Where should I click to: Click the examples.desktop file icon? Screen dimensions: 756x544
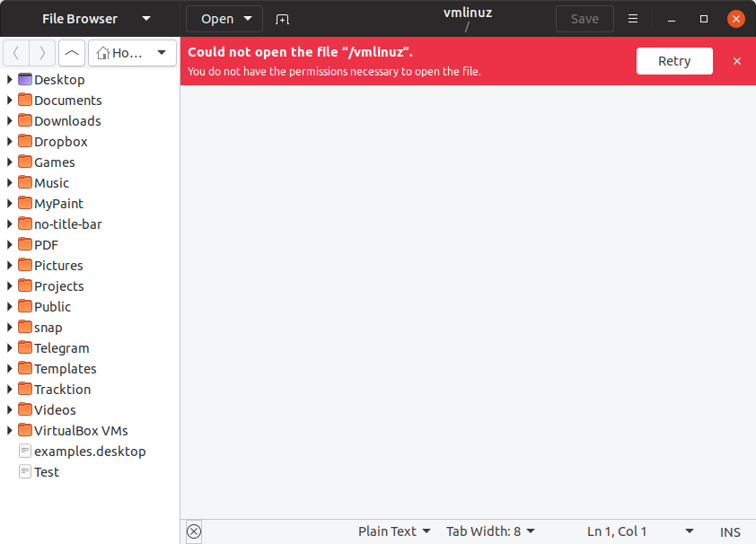[x=25, y=451]
